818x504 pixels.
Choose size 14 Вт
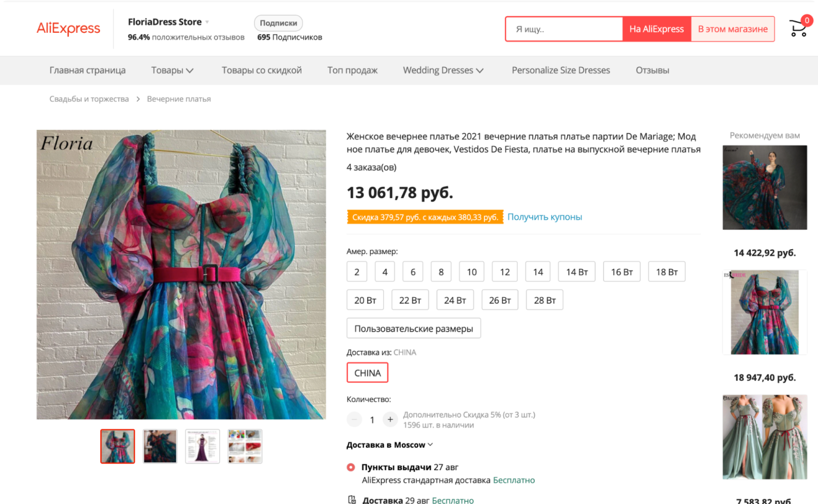pyautogui.click(x=576, y=272)
